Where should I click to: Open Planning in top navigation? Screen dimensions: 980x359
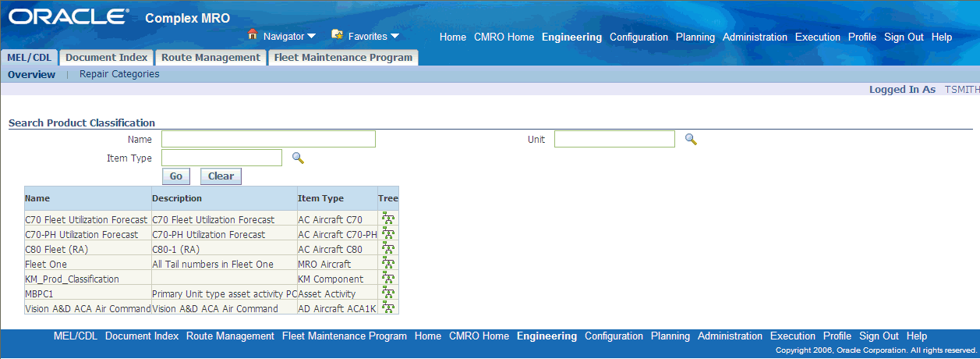(695, 37)
